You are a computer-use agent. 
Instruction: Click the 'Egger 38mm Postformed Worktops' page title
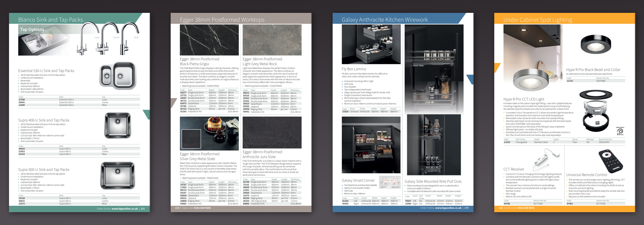click(x=222, y=20)
